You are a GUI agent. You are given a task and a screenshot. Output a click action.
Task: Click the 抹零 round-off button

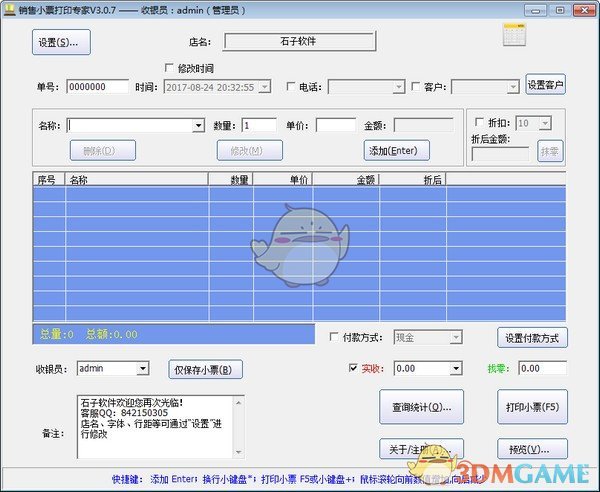(550, 151)
